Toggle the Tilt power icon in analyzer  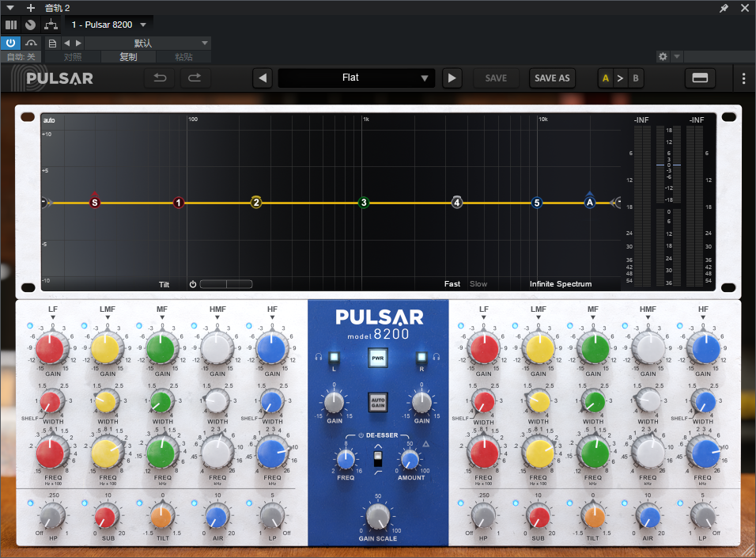193,284
